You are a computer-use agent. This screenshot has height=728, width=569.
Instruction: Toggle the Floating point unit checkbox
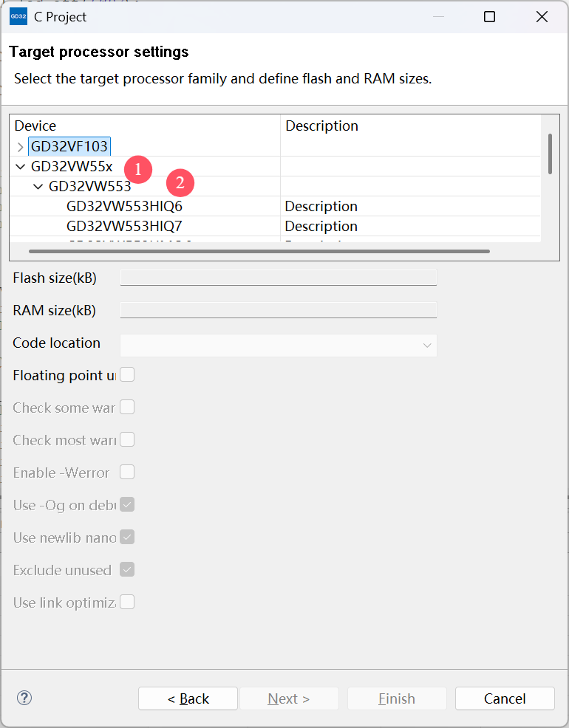(x=127, y=374)
